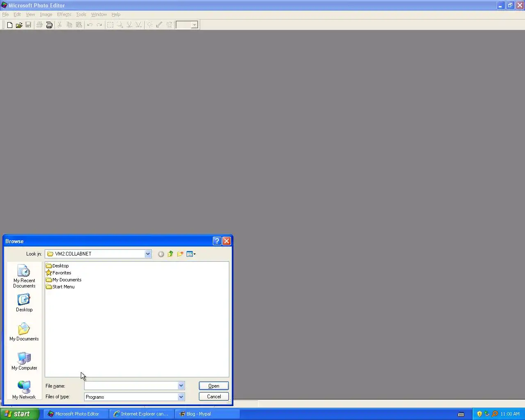The width and height of the screenshot is (525, 420).
Task: Minimize the Photo Editor window
Action: (x=500, y=5)
